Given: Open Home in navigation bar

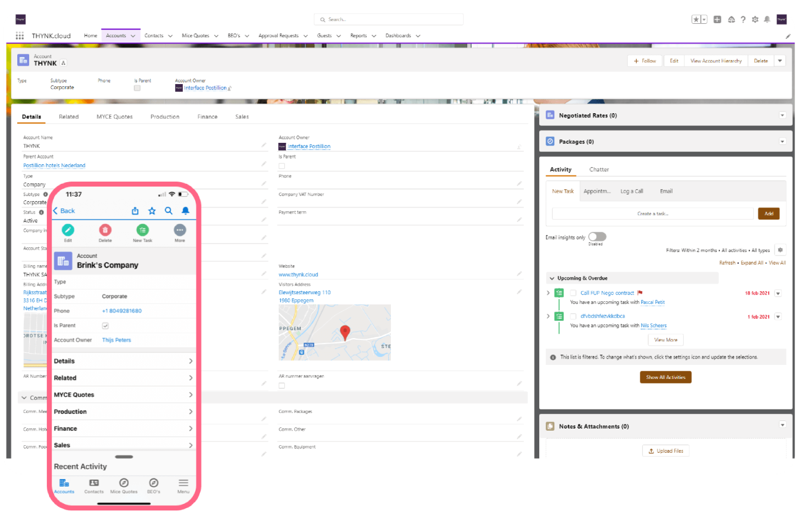Looking at the screenshot, I should (91, 36).
